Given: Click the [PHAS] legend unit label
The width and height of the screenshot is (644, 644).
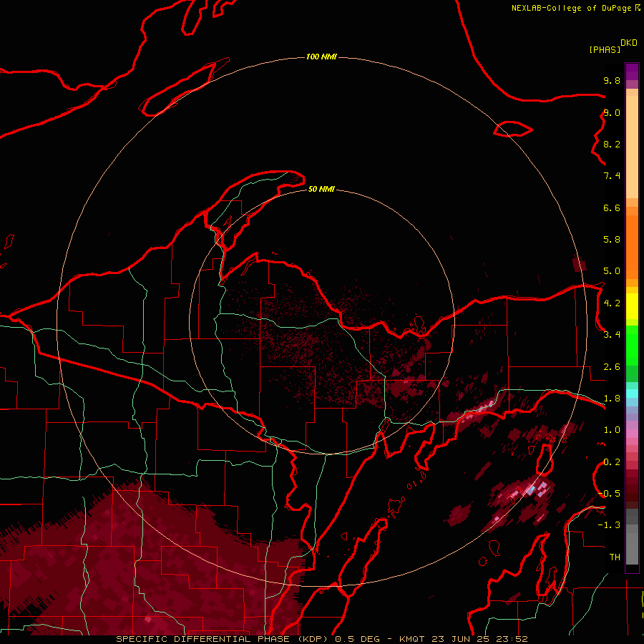Looking at the screenshot, I should click(605, 50).
